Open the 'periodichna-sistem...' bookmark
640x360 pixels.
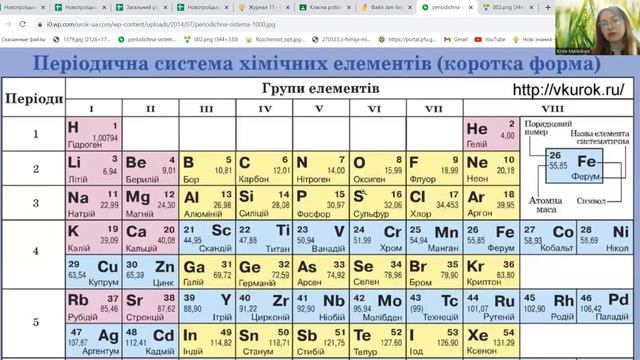[147, 40]
